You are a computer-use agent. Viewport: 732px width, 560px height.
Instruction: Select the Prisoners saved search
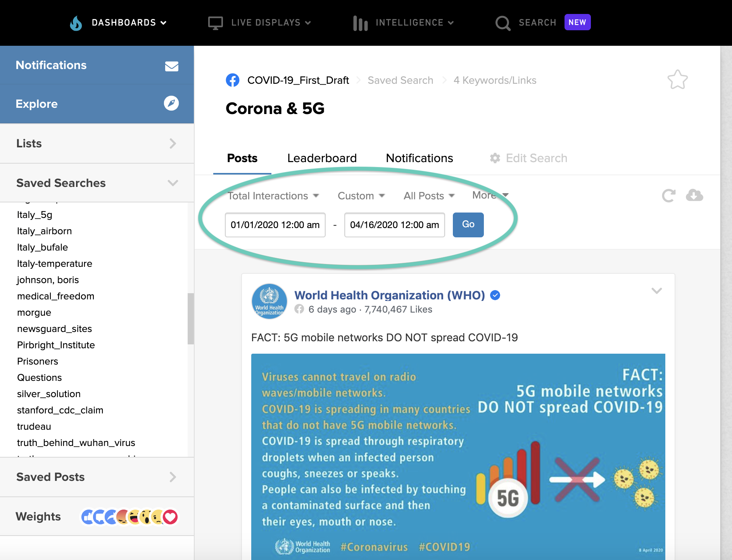[x=38, y=361]
